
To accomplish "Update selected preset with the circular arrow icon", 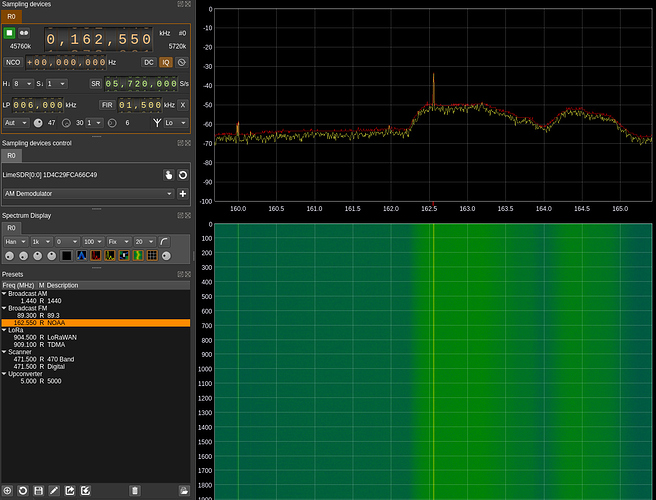I will point(23,491).
